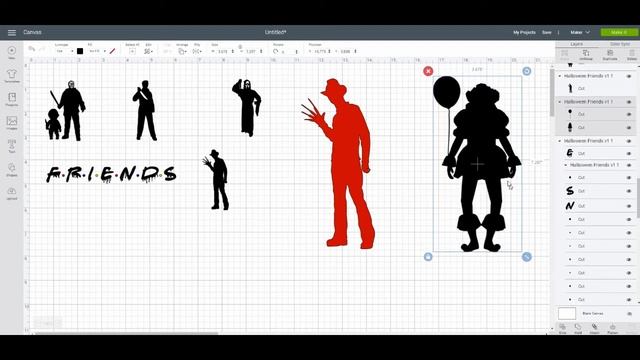This screenshot has height=360, width=640.
Task: Open the Fill dropdown
Action: coord(97,51)
